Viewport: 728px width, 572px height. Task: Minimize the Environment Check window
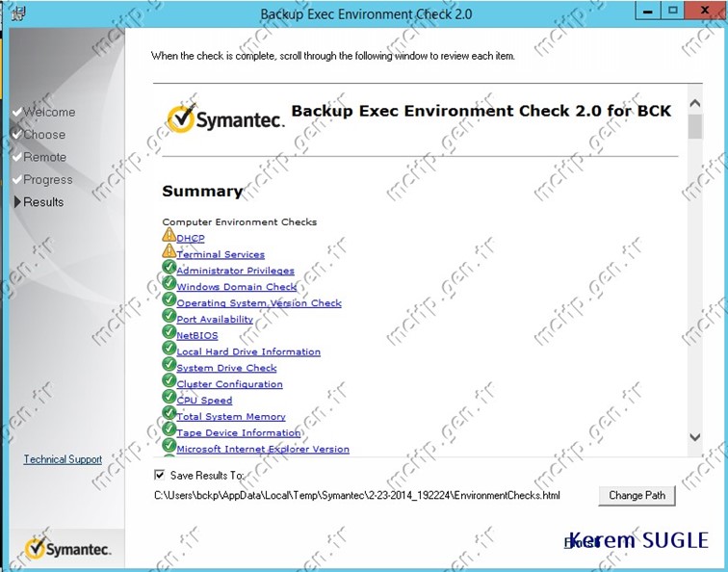[x=648, y=12]
